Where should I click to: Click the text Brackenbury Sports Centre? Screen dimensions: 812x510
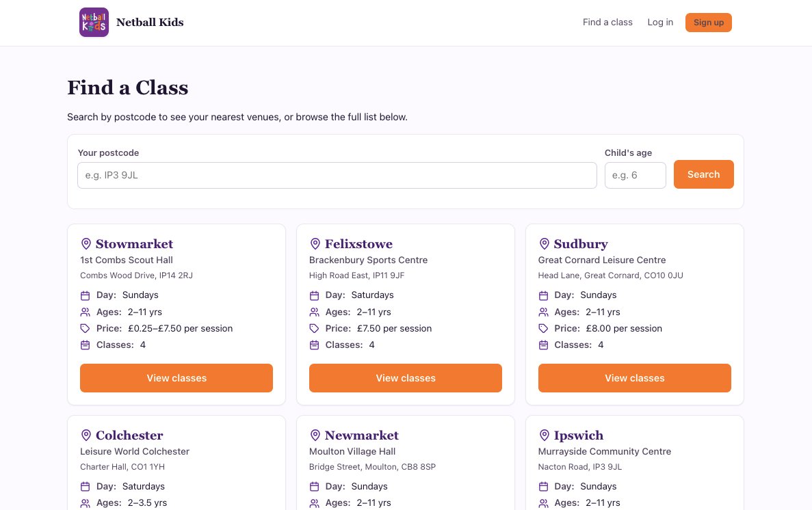(x=368, y=260)
